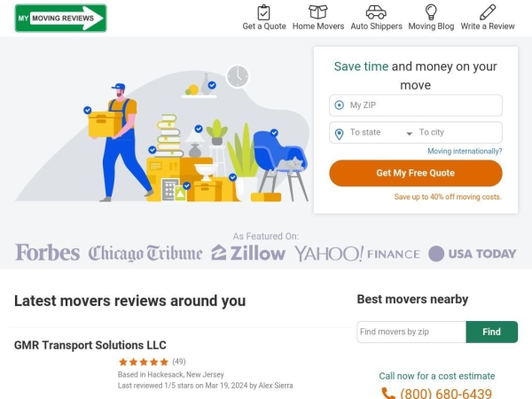
Task: Click the My Moving Reviews logo
Action: (60, 19)
